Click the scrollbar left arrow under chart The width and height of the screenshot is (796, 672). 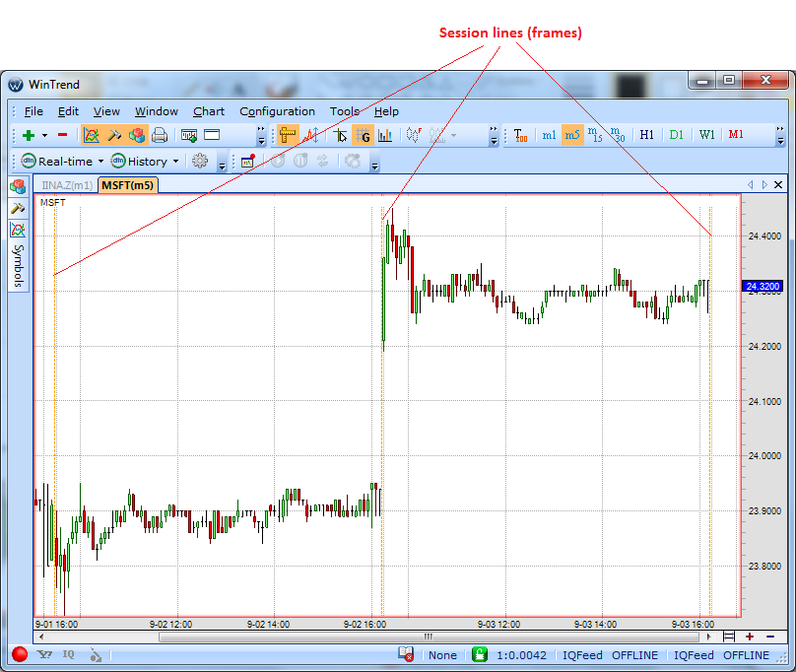click(41, 637)
